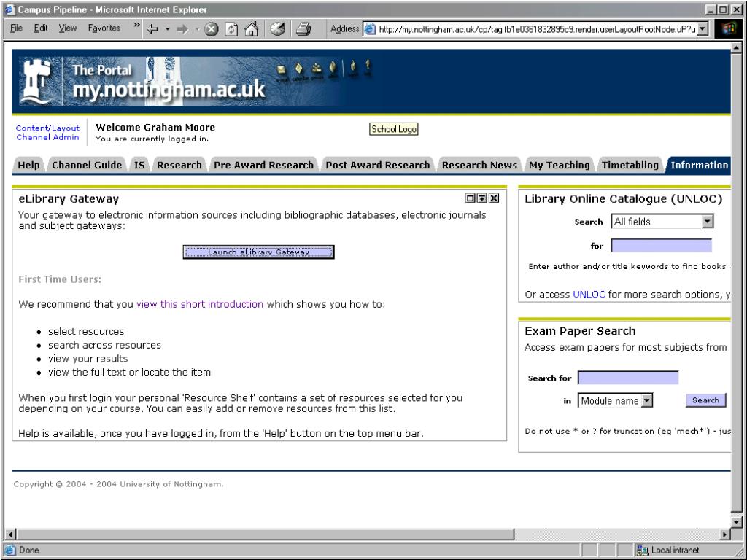Click the 'search across resources' bullet text

pos(104,345)
